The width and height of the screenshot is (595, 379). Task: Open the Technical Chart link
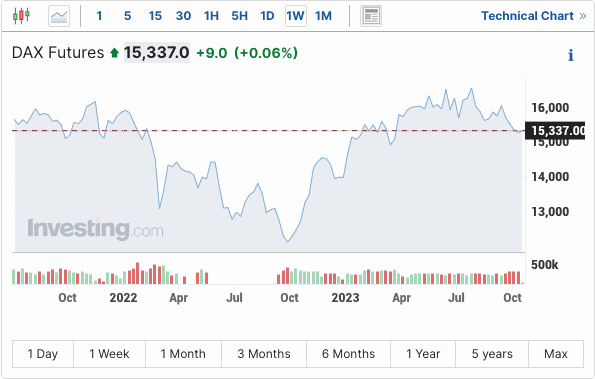click(527, 16)
